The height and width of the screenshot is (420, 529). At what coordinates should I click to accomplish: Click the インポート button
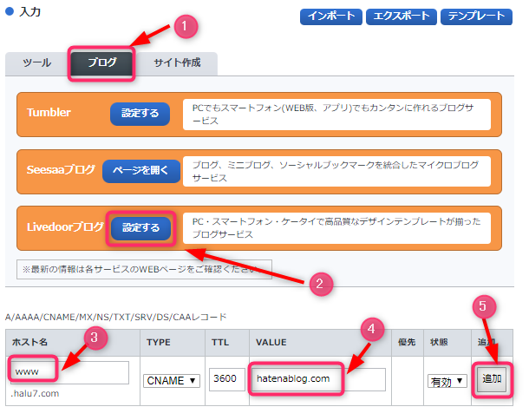pyautogui.click(x=330, y=16)
